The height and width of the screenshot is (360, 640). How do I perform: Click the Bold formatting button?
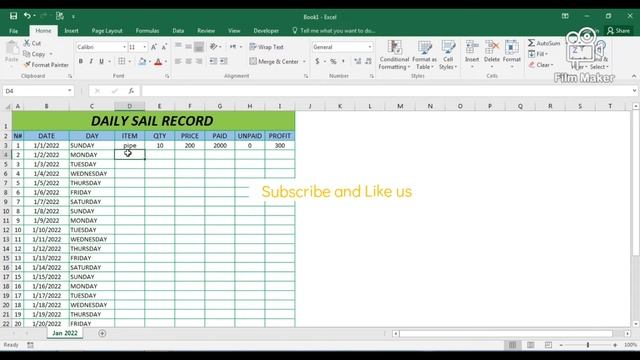(x=81, y=61)
